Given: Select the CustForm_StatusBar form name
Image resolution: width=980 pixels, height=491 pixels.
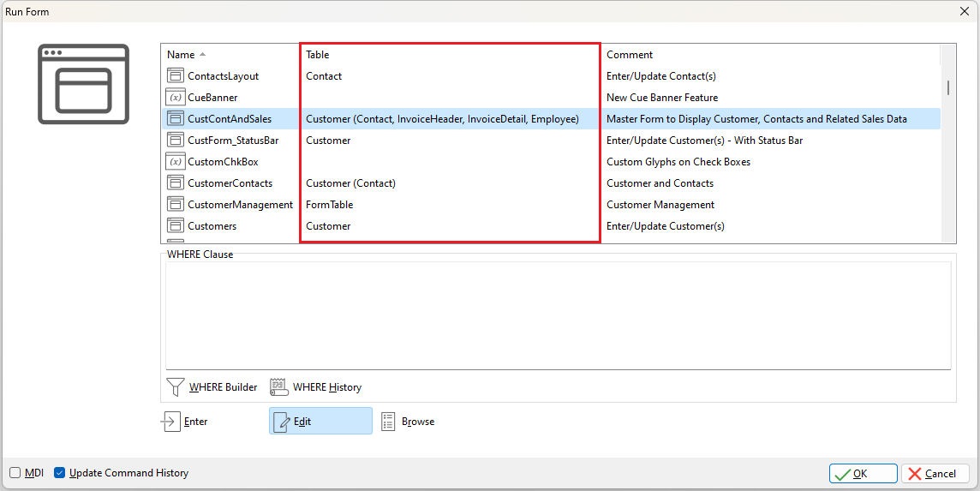Looking at the screenshot, I should (x=233, y=141).
